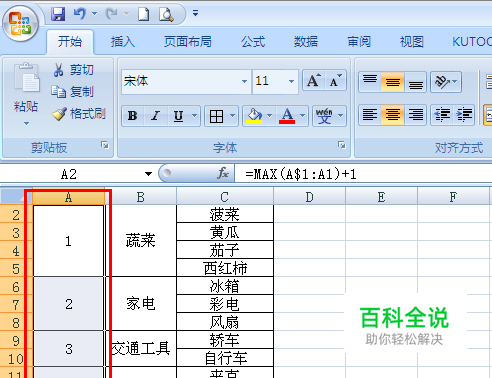Select merged cell containing 交通工具
Image resolution: width=492 pixels, height=378 pixels.
click(141, 349)
